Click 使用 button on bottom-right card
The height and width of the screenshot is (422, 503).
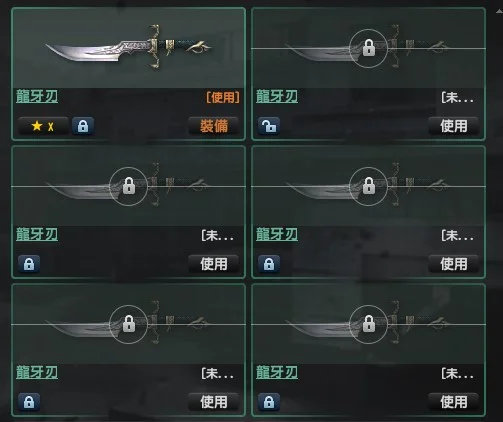tap(453, 402)
